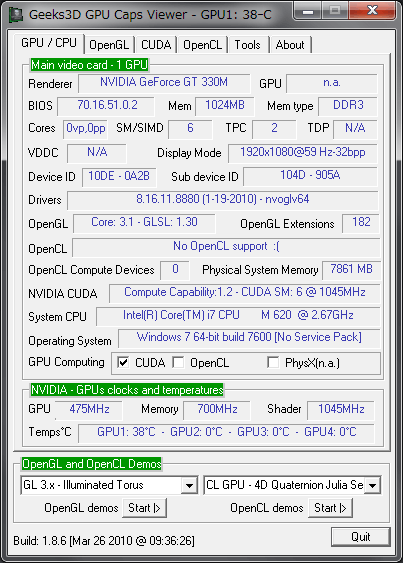Enable the OpenCL GPU computing checkbox
Viewport: 403px width, 563px height.
178,363
